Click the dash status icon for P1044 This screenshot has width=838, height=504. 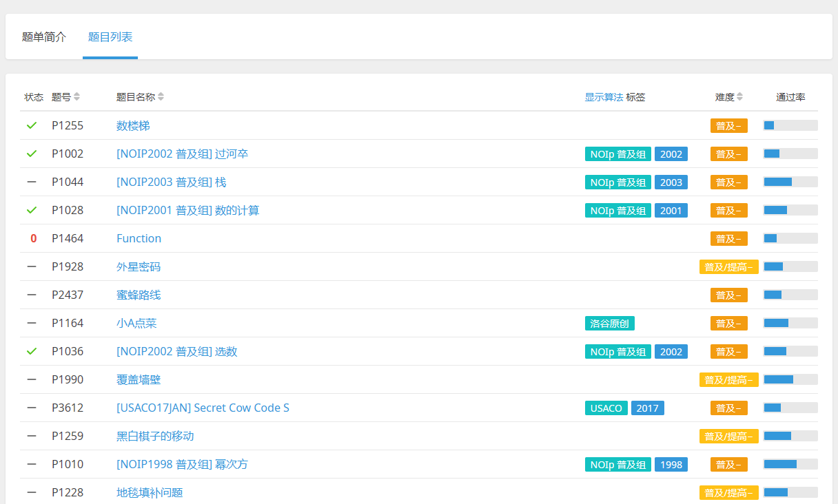pos(32,182)
